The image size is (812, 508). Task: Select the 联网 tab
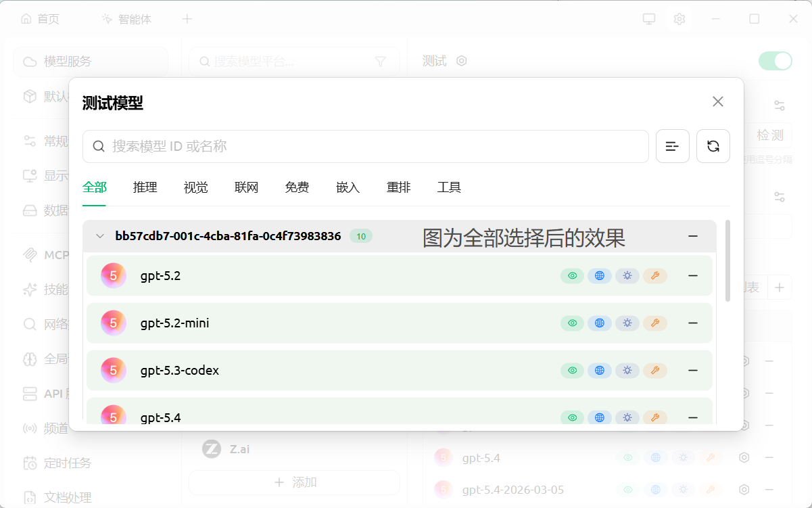point(247,187)
